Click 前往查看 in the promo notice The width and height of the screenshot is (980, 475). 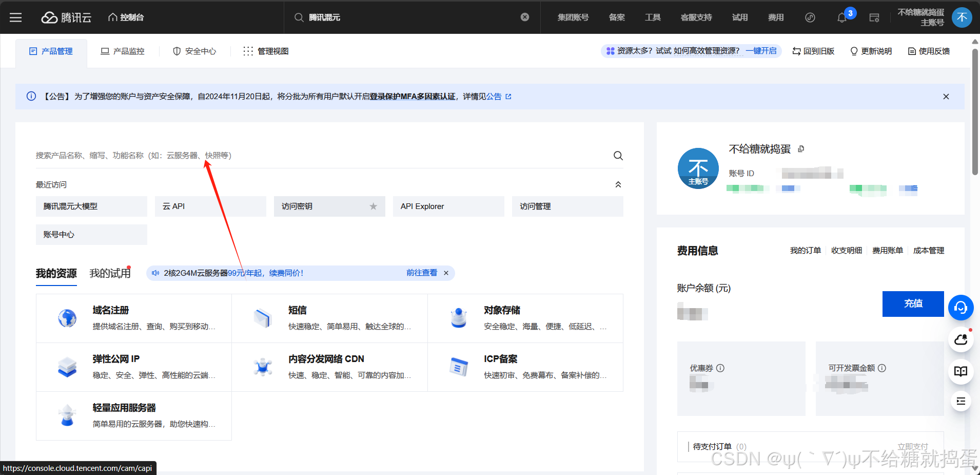coord(422,273)
